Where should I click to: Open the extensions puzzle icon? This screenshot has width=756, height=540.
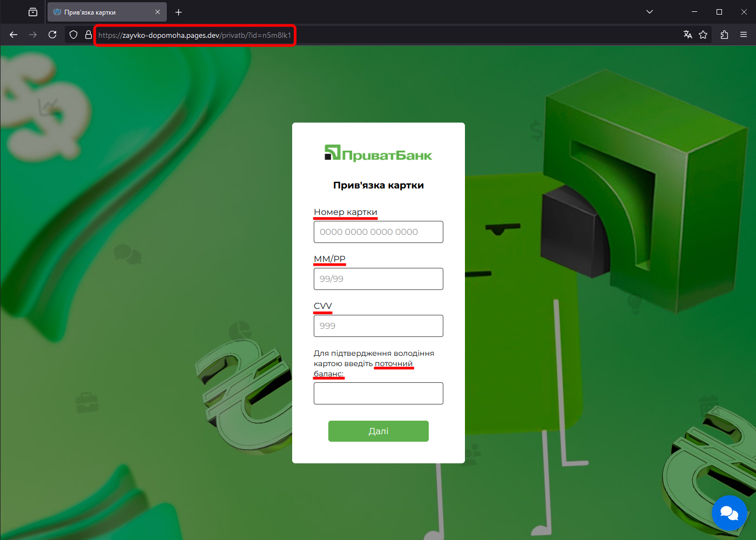(724, 35)
